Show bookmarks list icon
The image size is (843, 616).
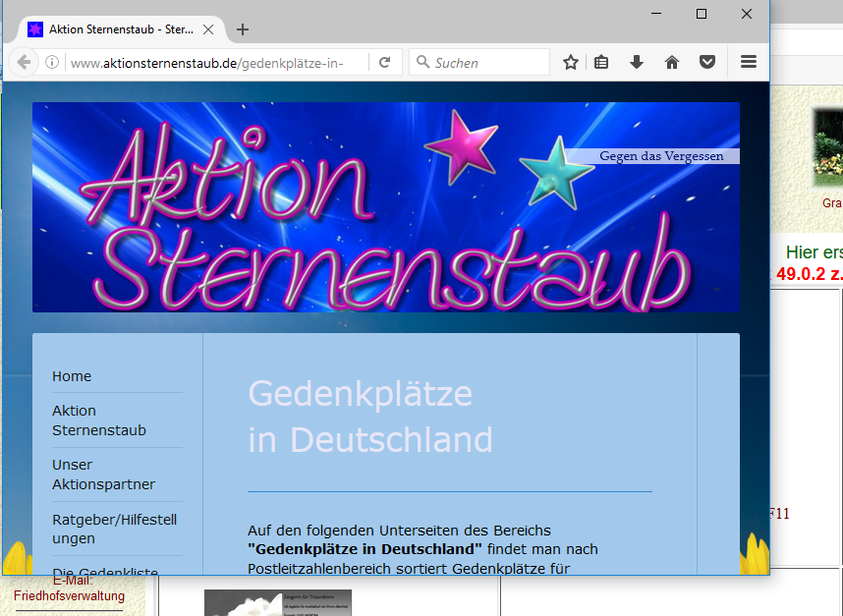(602, 62)
